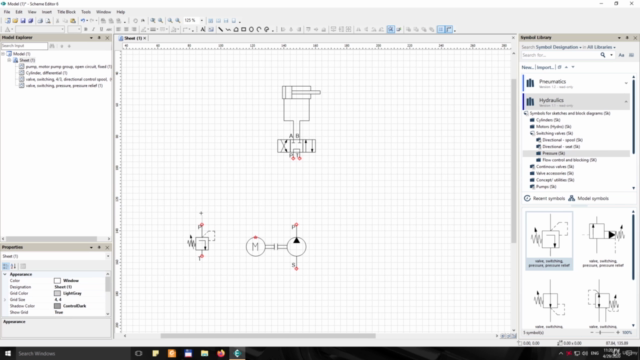Open the File menu

pos(7,12)
